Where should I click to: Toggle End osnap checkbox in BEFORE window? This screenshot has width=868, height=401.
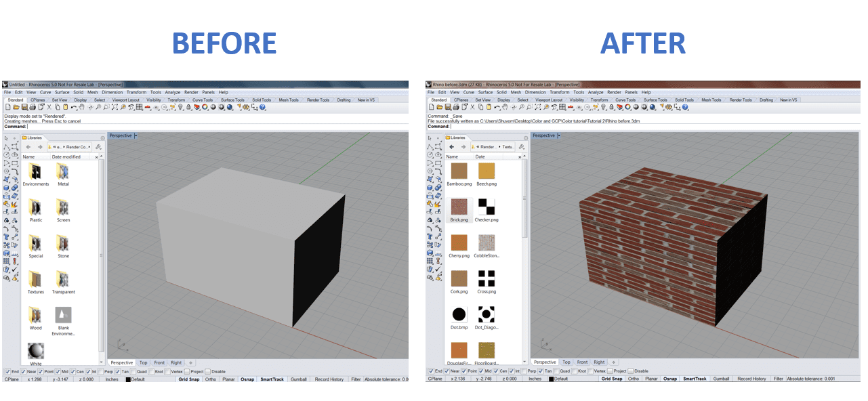point(7,371)
